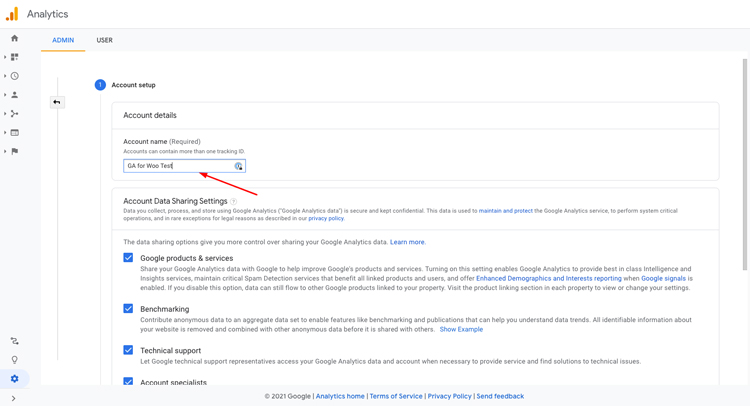Open the Show Example link
750x406 pixels.
[461, 329]
